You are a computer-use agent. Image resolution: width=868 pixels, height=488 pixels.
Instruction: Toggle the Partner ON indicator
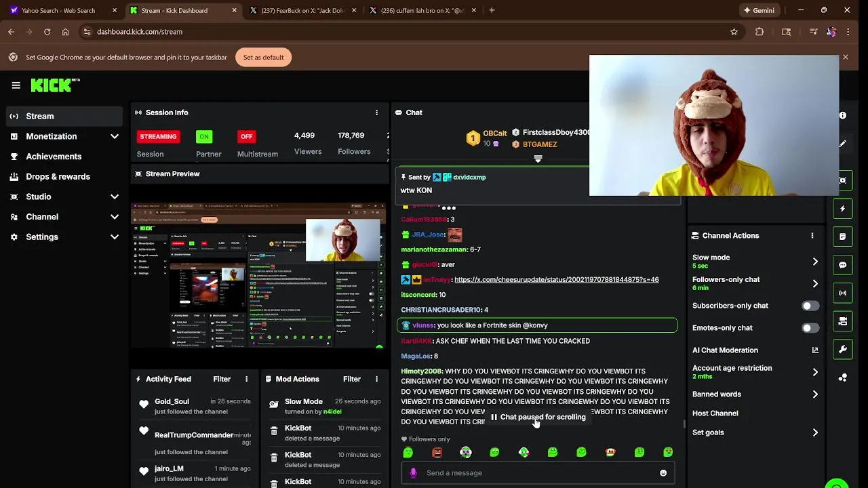[x=203, y=137]
